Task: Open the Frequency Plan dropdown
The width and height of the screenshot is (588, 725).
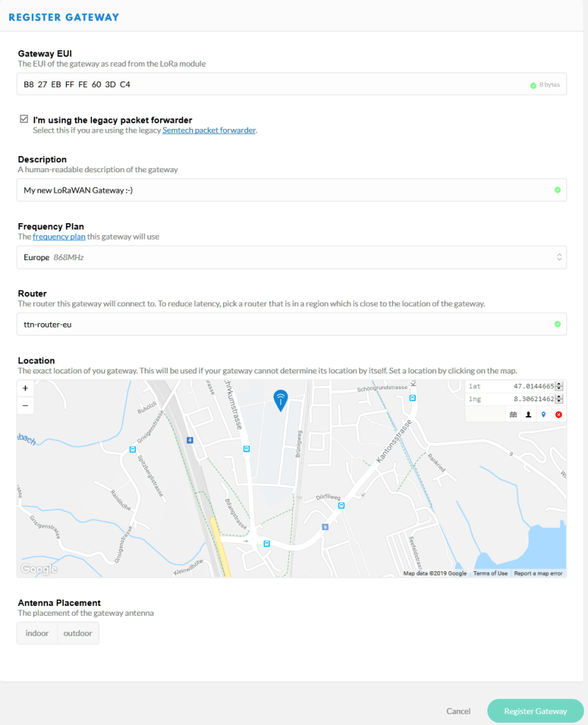Action: pyautogui.click(x=292, y=257)
